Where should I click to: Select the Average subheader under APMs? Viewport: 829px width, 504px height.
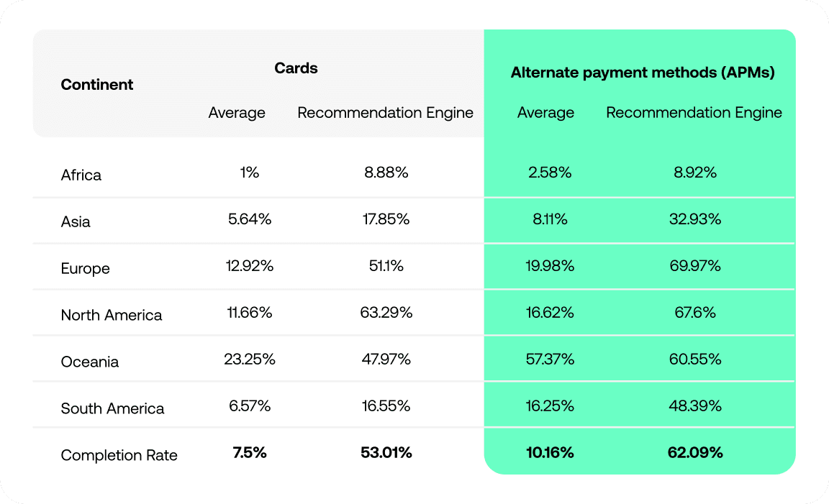click(x=545, y=113)
